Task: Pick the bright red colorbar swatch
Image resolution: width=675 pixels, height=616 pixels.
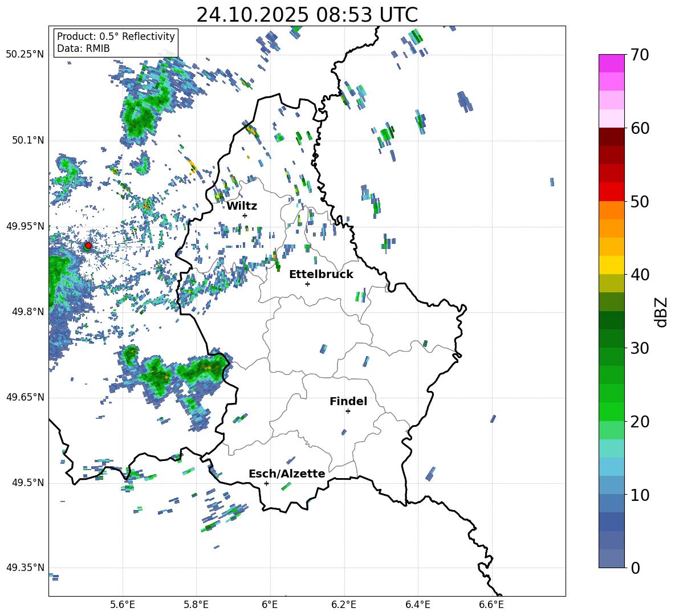Action: [612, 191]
